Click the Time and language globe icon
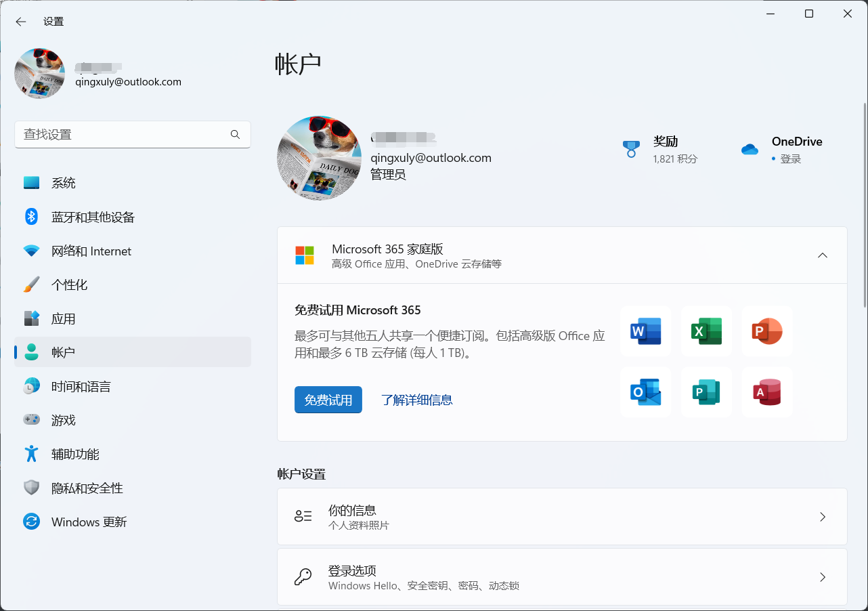This screenshot has width=868, height=611. click(x=31, y=387)
